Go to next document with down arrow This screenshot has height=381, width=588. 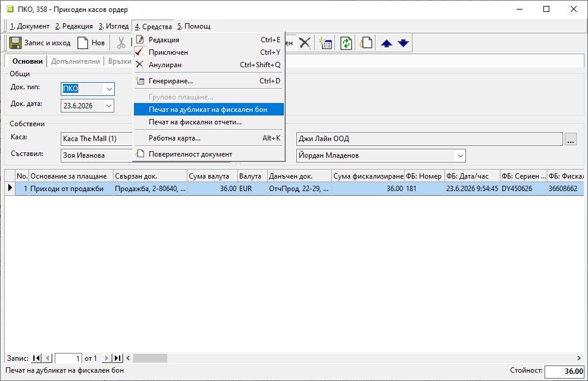tap(403, 43)
